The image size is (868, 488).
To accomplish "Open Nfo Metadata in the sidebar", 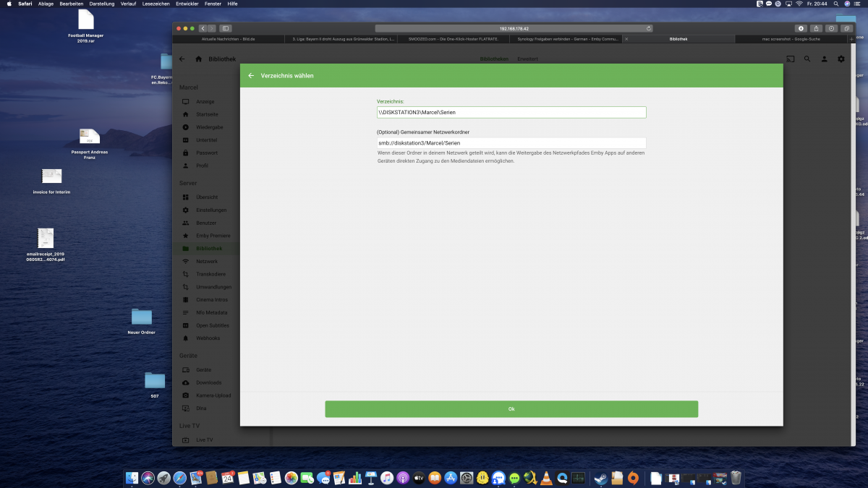I will [x=211, y=312].
